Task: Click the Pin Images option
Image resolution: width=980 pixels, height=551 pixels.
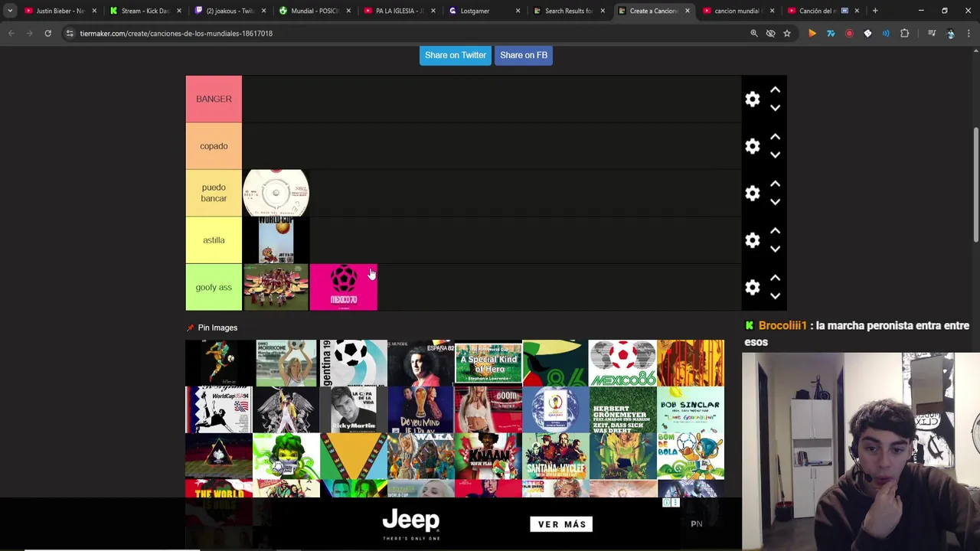Action: click(x=212, y=328)
